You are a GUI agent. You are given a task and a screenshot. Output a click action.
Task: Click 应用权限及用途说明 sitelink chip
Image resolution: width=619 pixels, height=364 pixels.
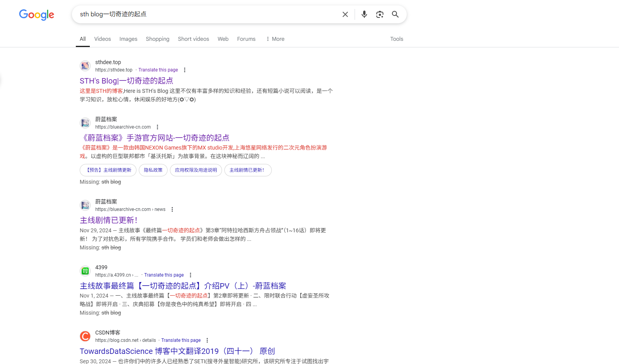196,170
